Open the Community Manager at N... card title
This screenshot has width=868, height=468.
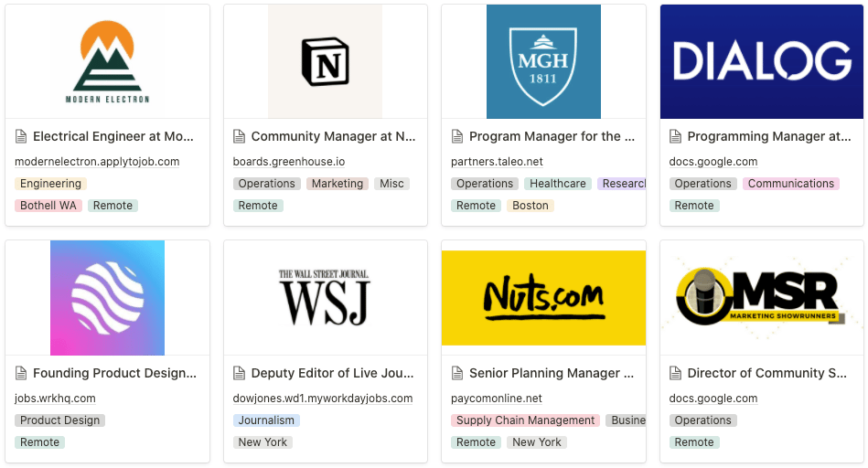click(333, 136)
